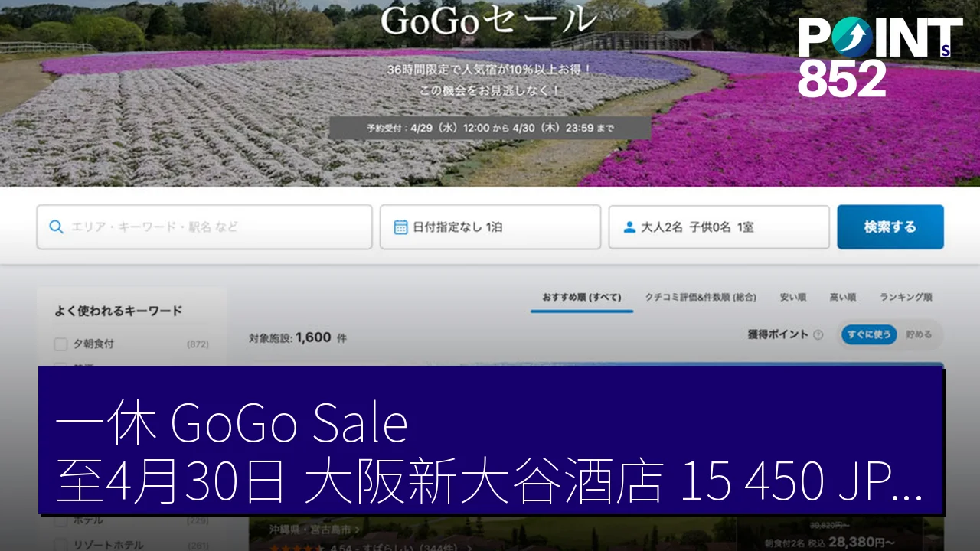This screenshot has height=551, width=980.
Task: Sort by クチコミ評価&件数順 (総合)
Action: pyautogui.click(x=700, y=297)
